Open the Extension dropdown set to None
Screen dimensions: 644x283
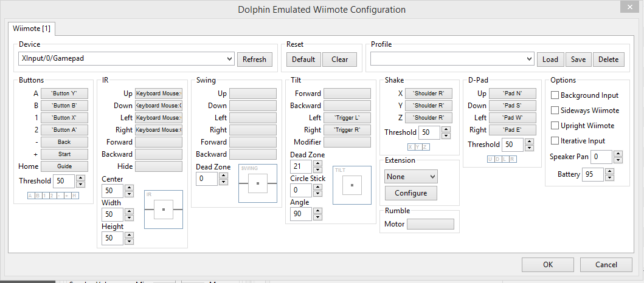point(411,176)
